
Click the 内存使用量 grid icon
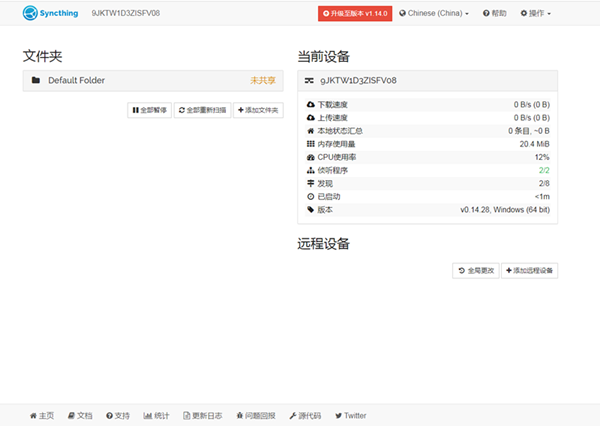310,144
